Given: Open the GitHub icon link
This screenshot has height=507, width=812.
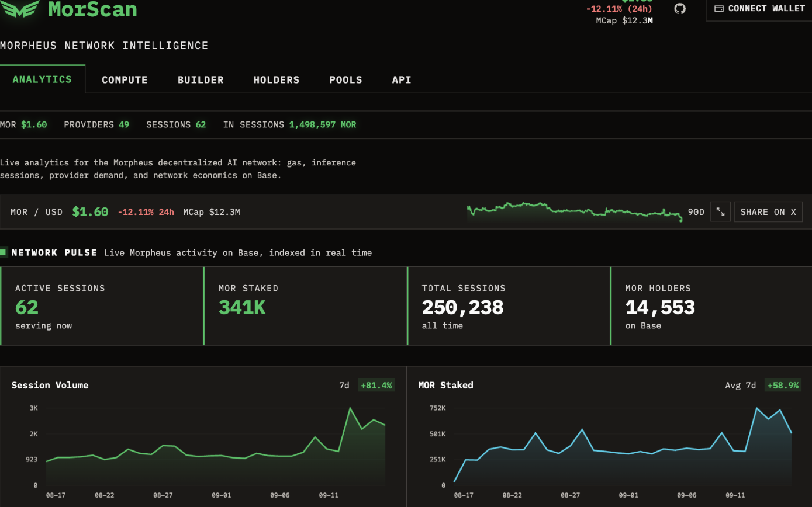Looking at the screenshot, I should (x=679, y=8).
